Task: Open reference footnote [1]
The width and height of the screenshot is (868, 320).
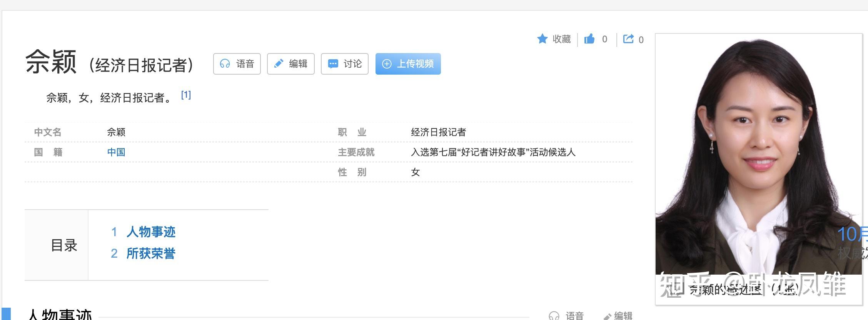Action: pos(186,95)
